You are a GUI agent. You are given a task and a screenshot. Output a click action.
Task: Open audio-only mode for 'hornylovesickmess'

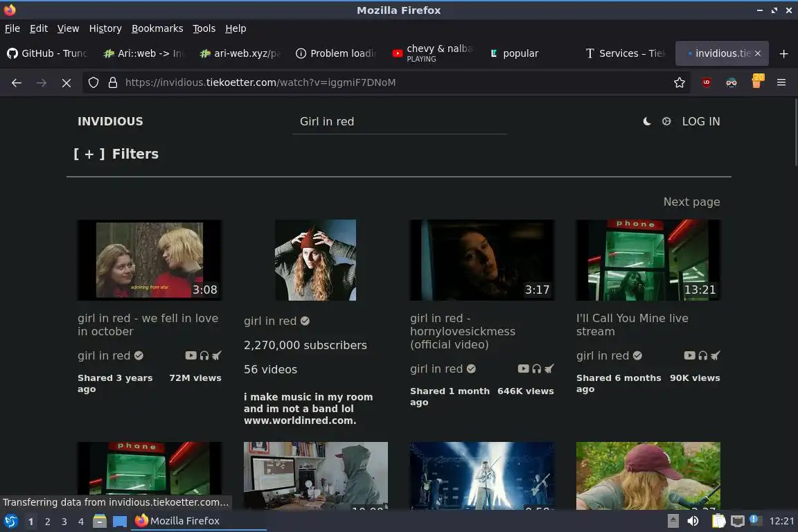pos(536,369)
